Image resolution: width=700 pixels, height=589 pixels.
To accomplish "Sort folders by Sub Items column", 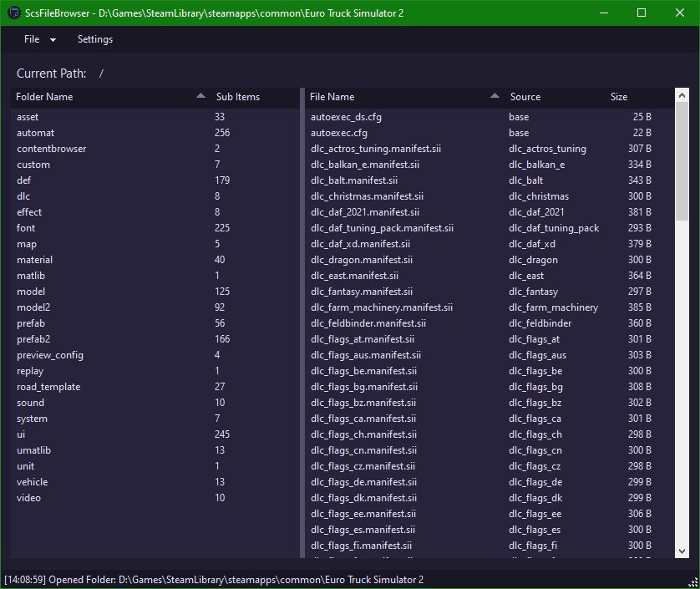I will pos(256,97).
